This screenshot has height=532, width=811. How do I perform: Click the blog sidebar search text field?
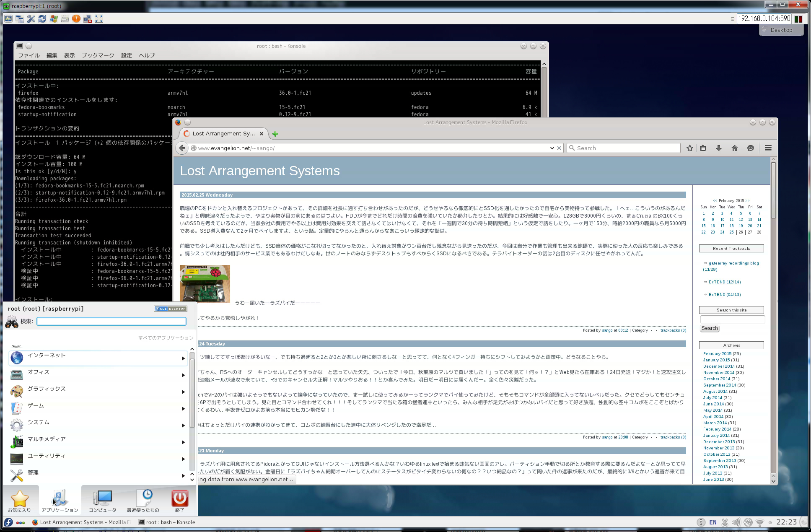click(732, 319)
